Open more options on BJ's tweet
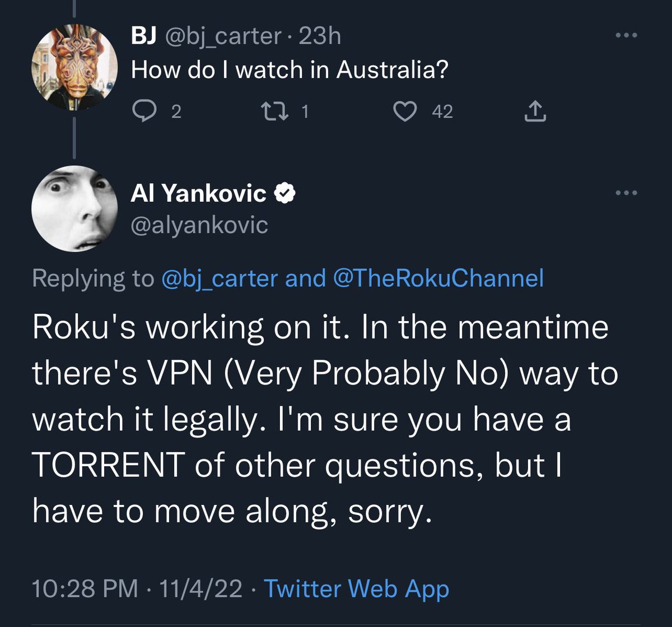This screenshot has height=627, width=672. point(626,35)
